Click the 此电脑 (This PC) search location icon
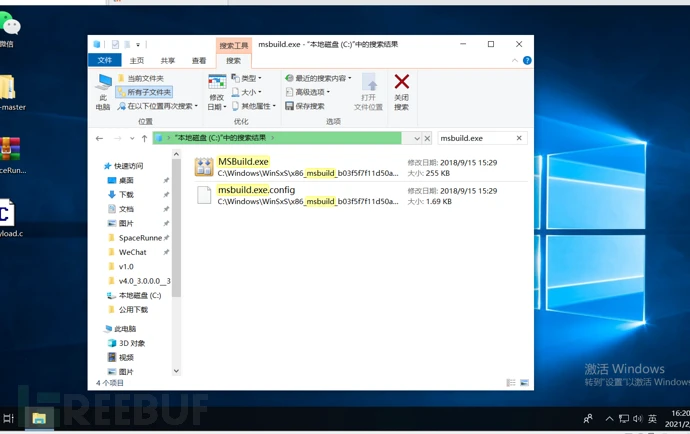Viewport: 690px width, 434px height. point(103,92)
